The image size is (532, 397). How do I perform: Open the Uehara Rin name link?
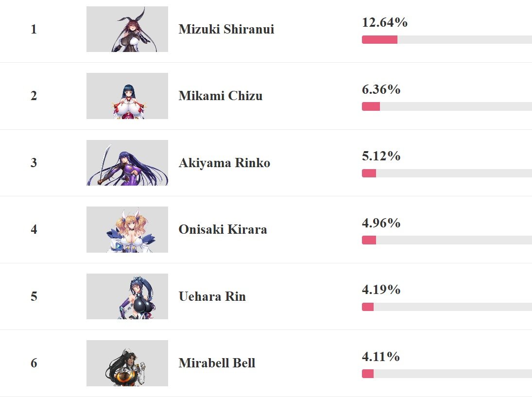pyautogui.click(x=212, y=296)
